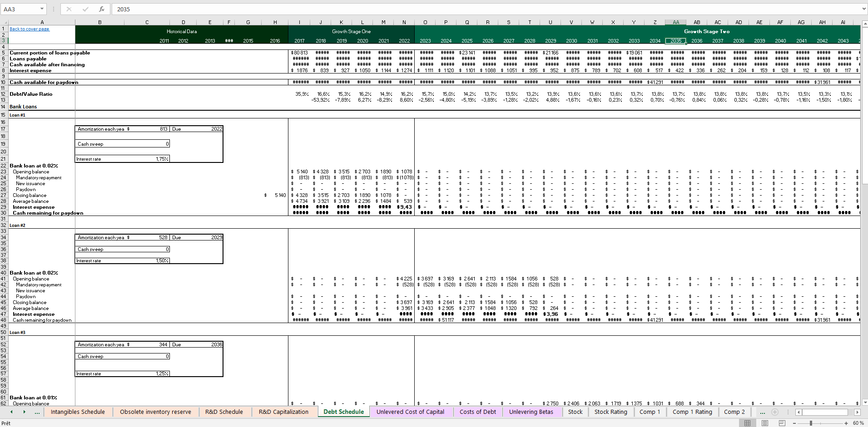Switch to Page Break Preview icon
Viewport: 868px width, 427px height.
coord(782,423)
